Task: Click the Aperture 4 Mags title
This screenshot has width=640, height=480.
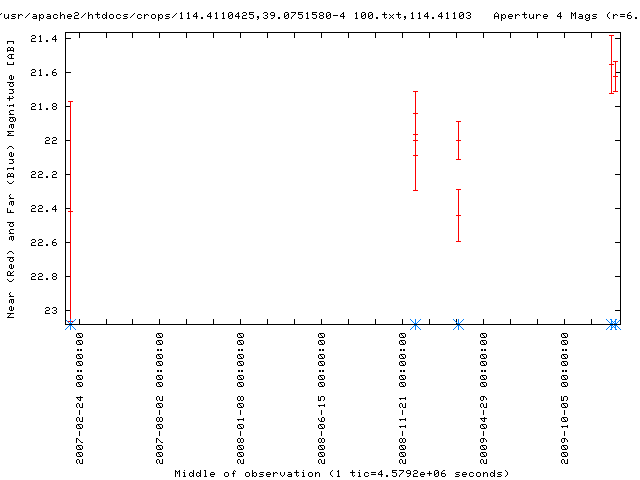Action: [566, 16]
